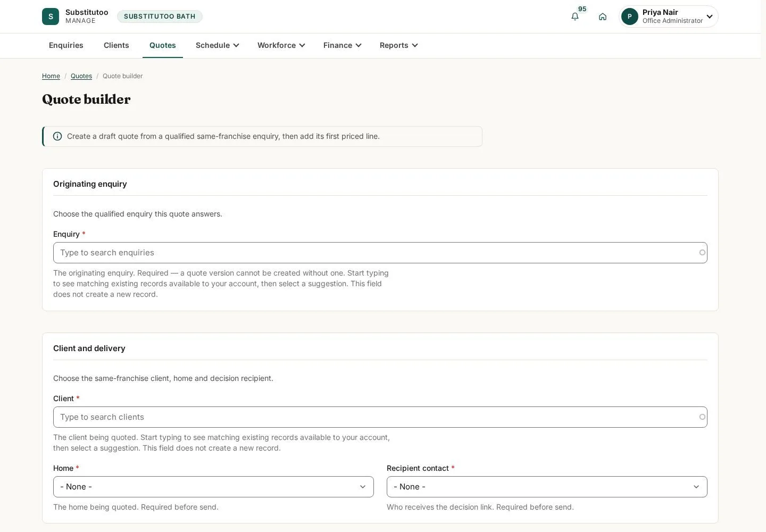The width and height of the screenshot is (766, 532).
Task: Click the Quotes breadcrumb link
Action: pos(81,76)
